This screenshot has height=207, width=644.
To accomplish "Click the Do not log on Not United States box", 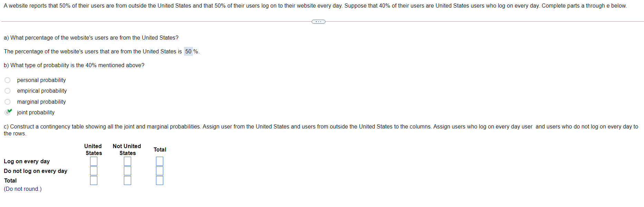I will click(127, 170).
